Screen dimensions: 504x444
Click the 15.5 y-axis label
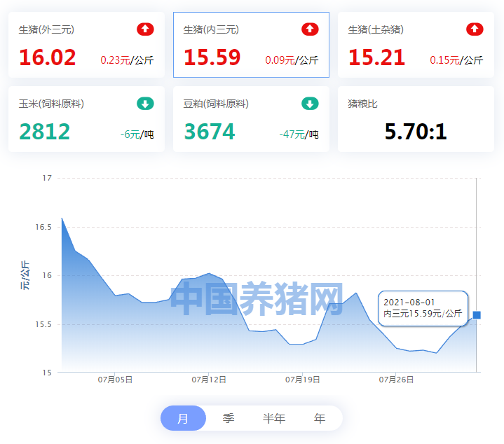click(43, 324)
